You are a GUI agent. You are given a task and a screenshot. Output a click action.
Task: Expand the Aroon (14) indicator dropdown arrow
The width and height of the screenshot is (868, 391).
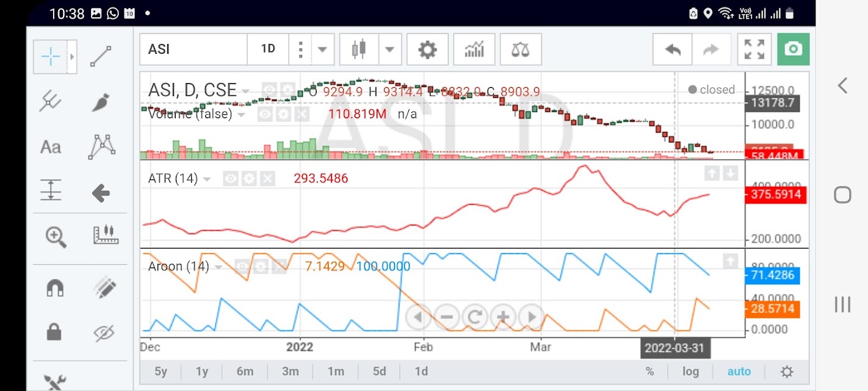[x=218, y=267]
